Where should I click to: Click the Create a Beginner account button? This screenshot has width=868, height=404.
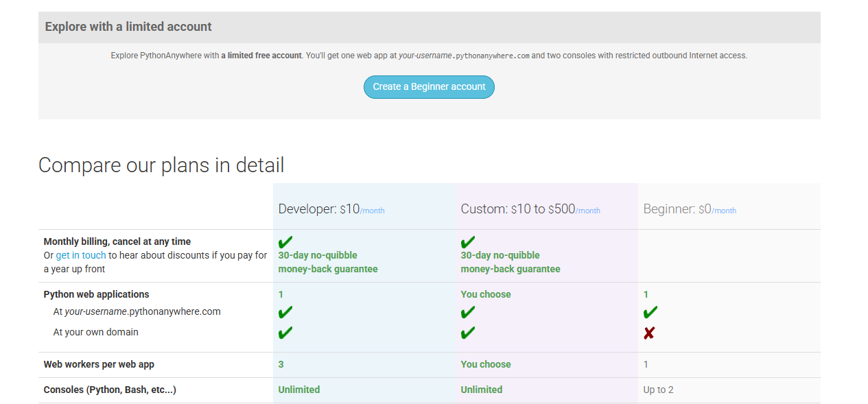429,87
